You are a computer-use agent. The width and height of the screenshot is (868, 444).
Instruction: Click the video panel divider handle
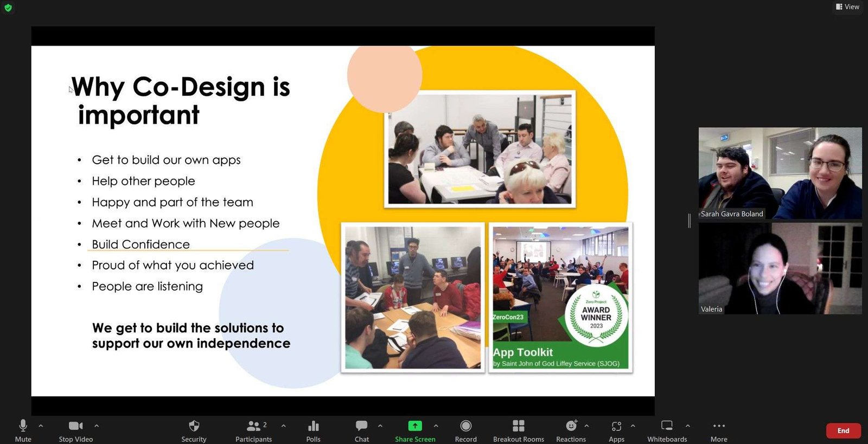pos(690,221)
